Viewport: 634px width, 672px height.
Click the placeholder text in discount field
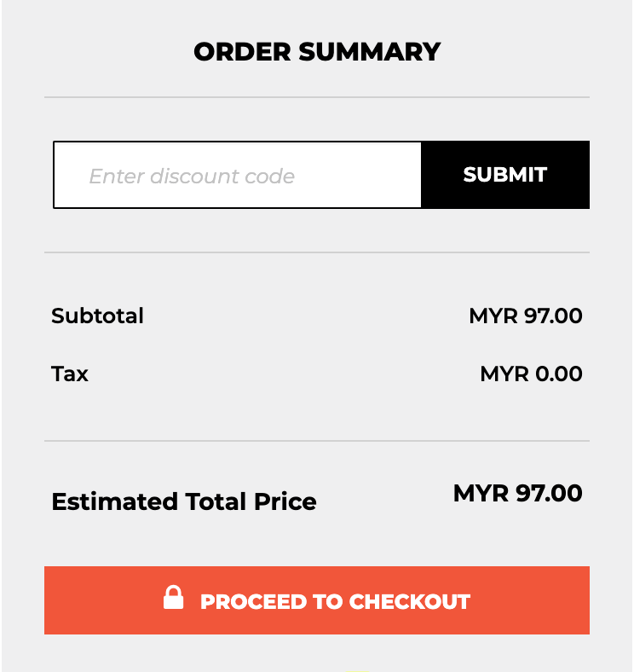[192, 177]
